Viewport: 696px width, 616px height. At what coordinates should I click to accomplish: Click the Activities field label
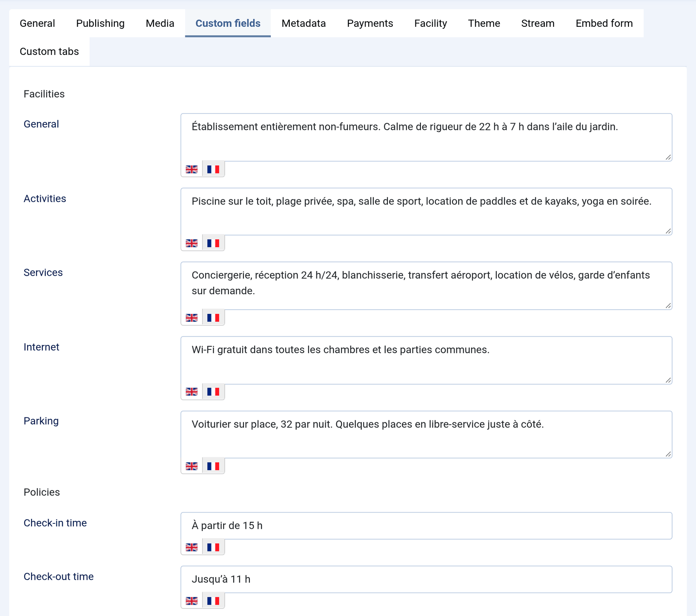(x=45, y=199)
